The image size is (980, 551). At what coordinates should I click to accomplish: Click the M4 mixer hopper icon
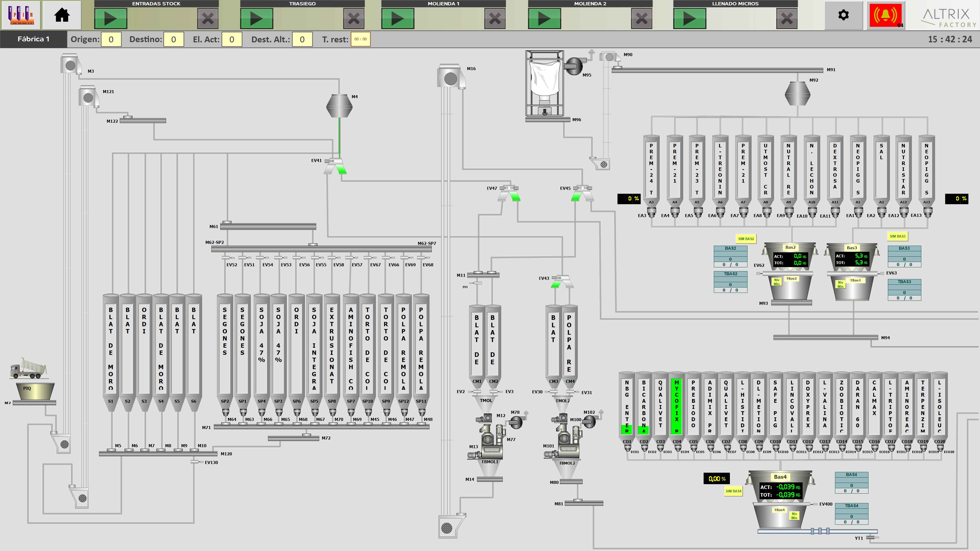[339, 106]
